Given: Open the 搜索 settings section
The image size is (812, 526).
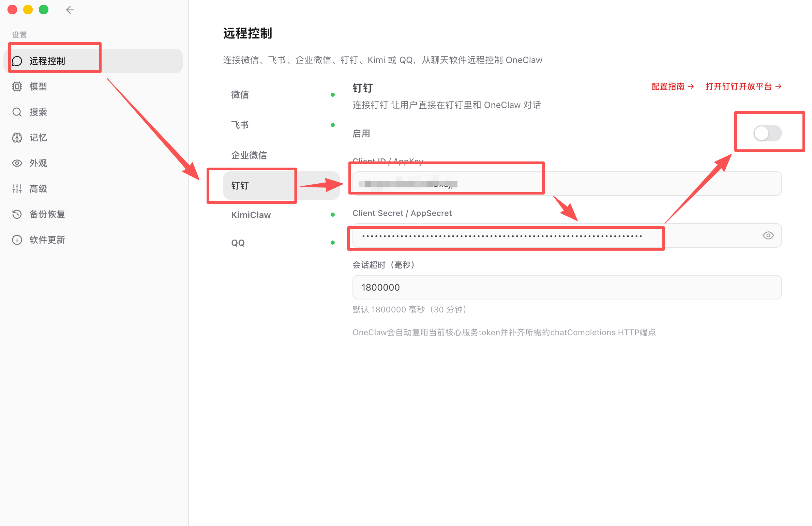Looking at the screenshot, I should [38, 112].
